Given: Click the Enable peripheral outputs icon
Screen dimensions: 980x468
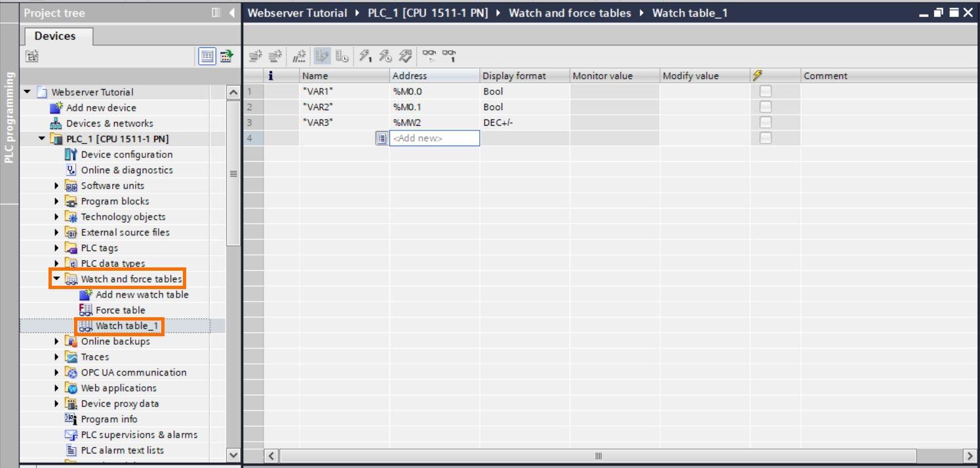Looking at the screenshot, I should (404, 57).
